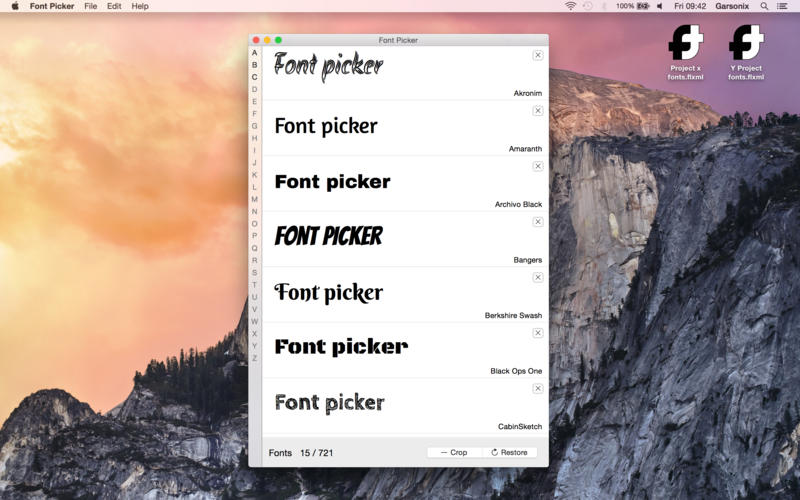
Task: Open the Project x fonts.flxml desktop file
Action: click(686, 44)
